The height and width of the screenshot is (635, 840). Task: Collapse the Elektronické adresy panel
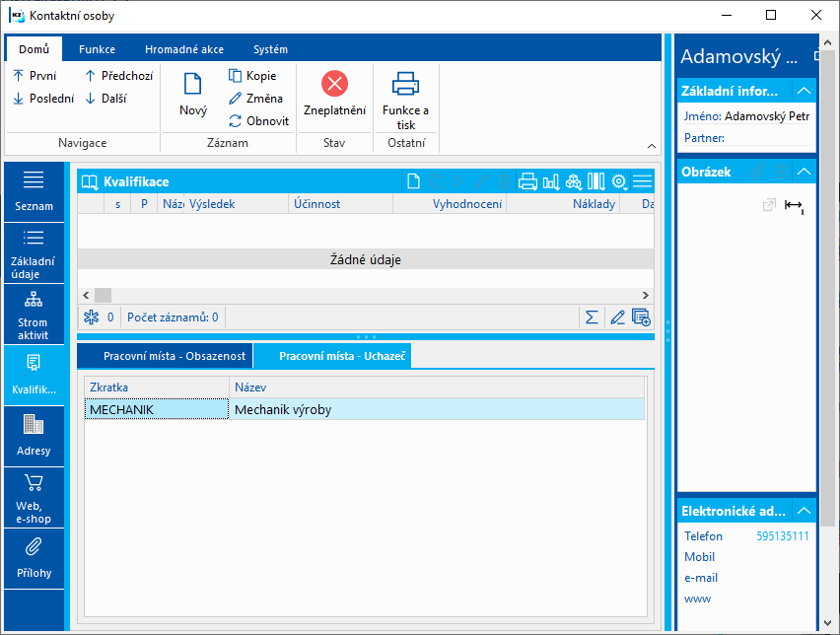click(804, 511)
